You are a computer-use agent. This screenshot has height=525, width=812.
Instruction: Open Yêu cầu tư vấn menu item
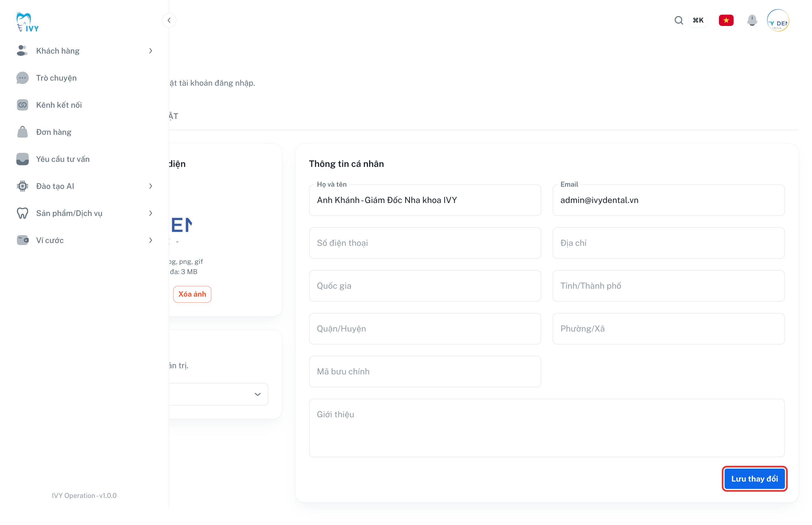(85, 159)
